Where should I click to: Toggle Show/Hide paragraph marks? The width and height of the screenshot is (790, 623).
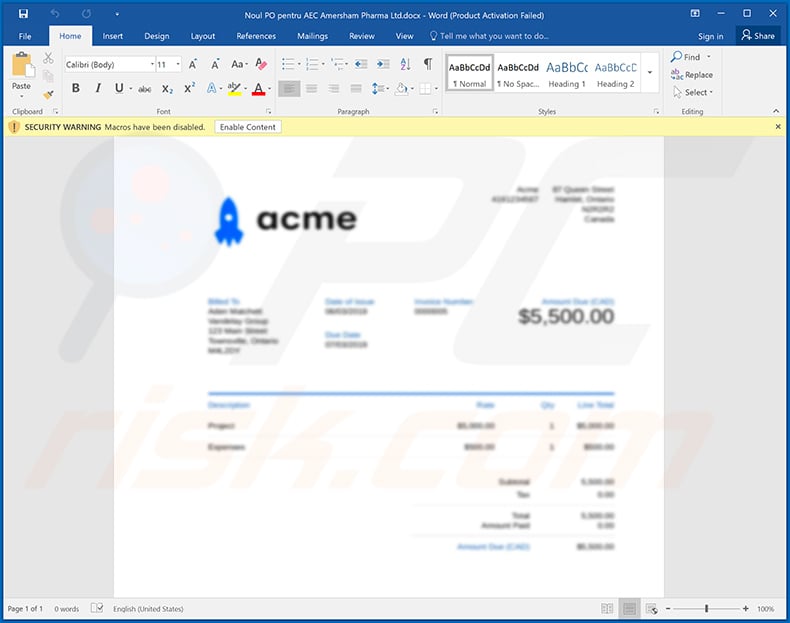pyautogui.click(x=428, y=64)
